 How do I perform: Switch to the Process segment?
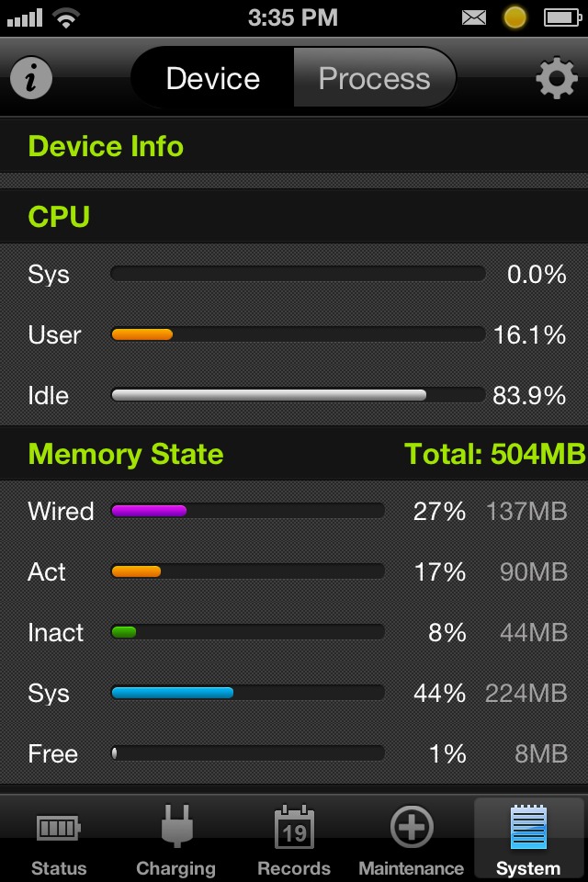click(x=374, y=79)
